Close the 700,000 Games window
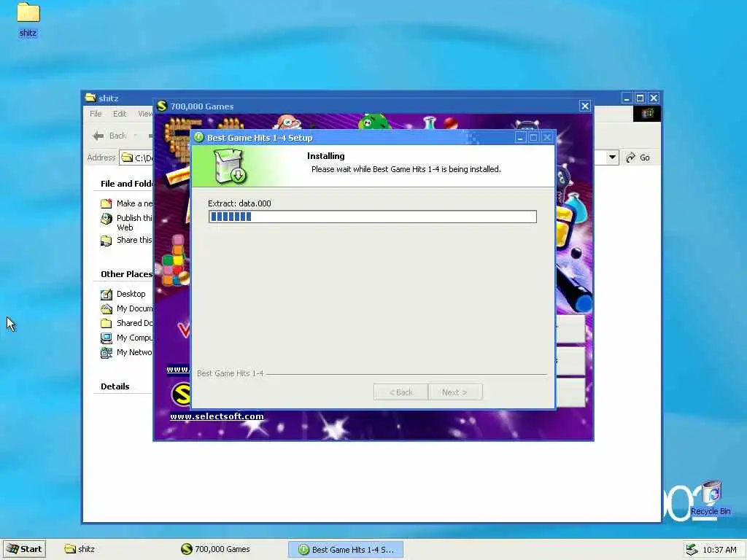This screenshot has height=560, width=747. click(585, 106)
